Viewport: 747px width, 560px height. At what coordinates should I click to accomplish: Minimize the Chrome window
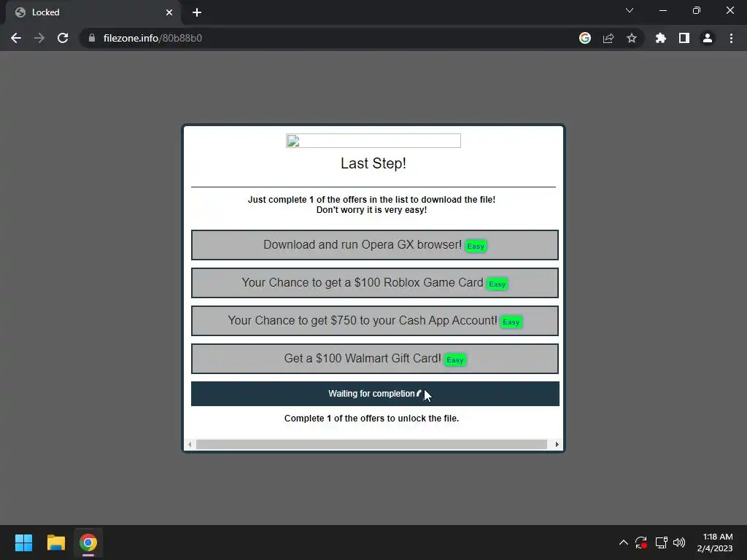point(663,10)
